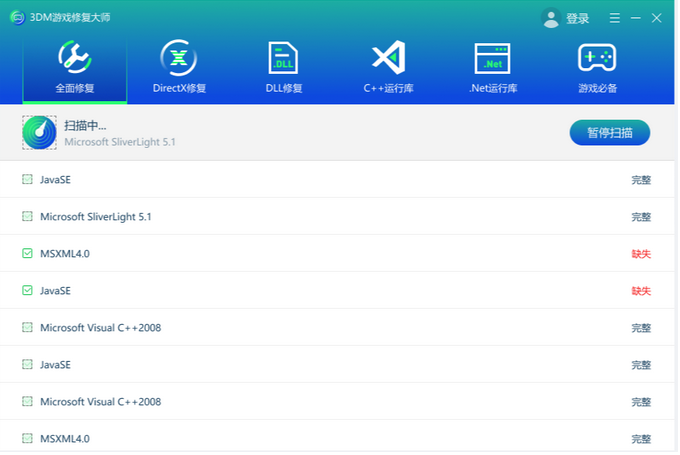Screen dimensions: 680x455
Task: Click the red 缺失 status for JavaSE
Action: (641, 291)
